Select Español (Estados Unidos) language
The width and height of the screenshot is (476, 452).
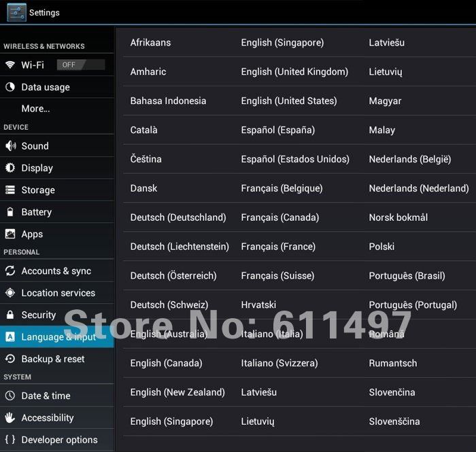click(295, 159)
